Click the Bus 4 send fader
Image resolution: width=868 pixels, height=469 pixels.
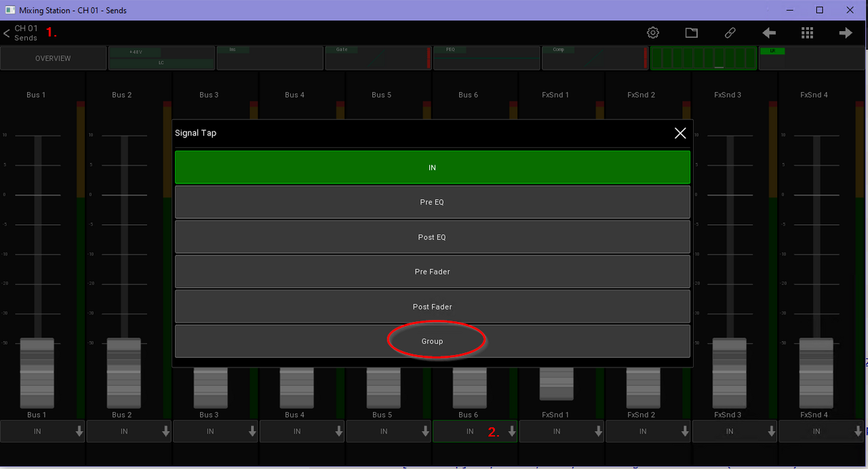pos(297,388)
